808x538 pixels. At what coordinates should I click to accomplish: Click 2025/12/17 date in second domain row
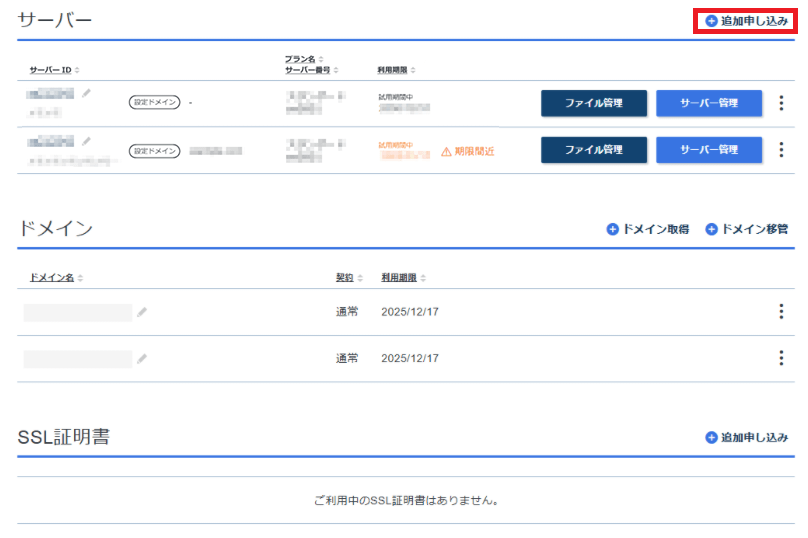point(410,358)
